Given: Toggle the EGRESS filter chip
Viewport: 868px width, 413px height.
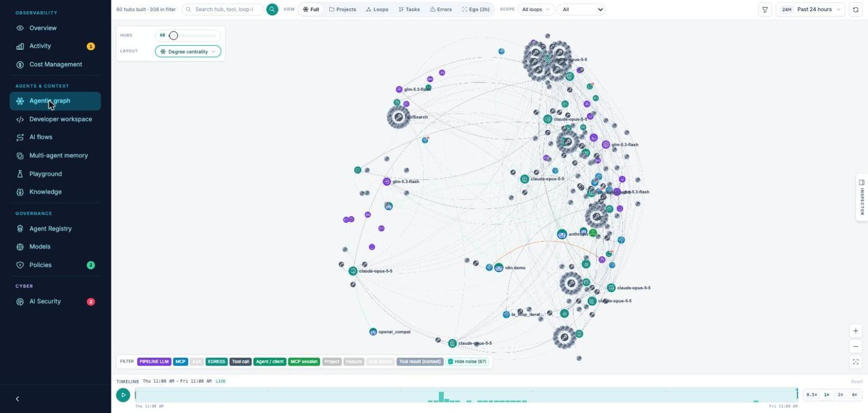Looking at the screenshot, I should 217,362.
